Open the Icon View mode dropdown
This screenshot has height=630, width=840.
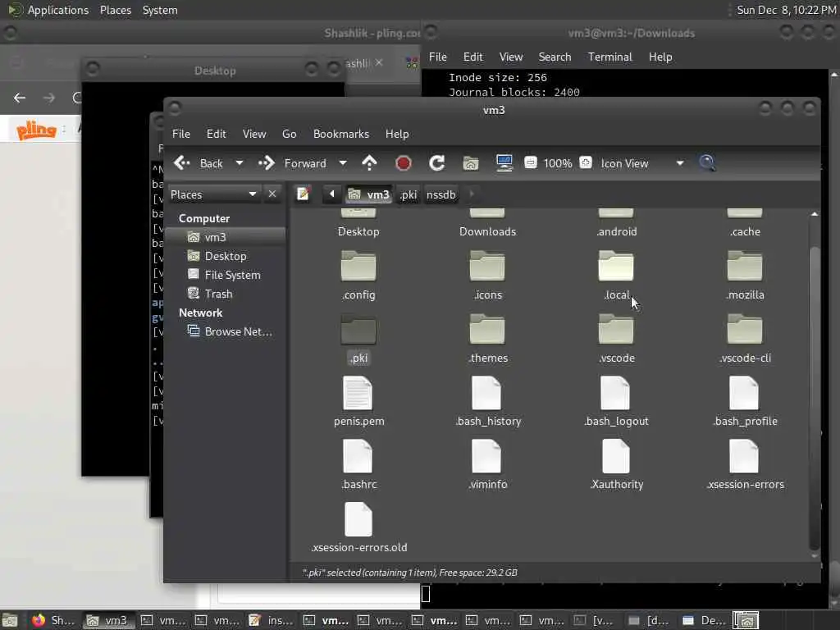tap(641, 163)
